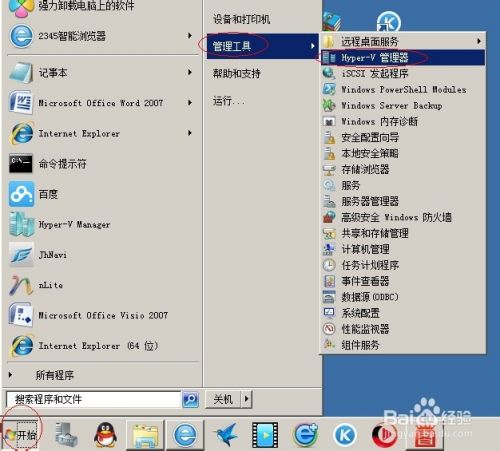Open 高级安全 Windows 防火墙

(x=403, y=217)
